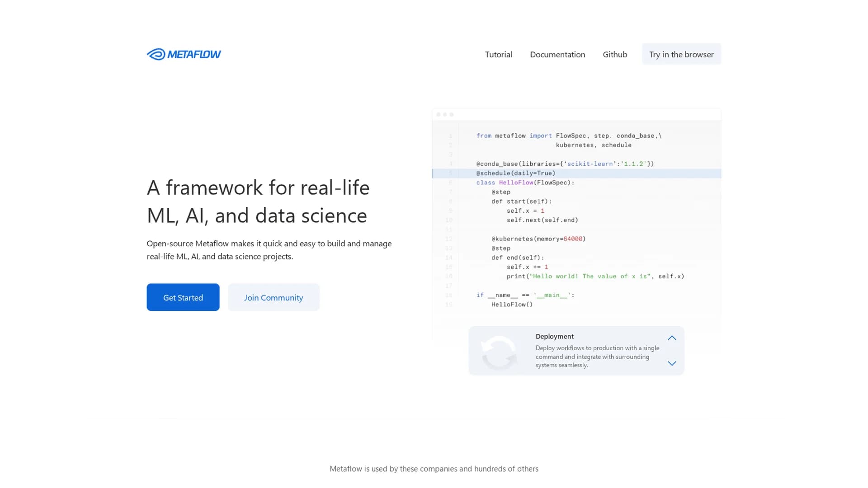This screenshot has height=488, width=868.
Task: Click the if __name__ == '__main__' line
Action: pos(525,295)
